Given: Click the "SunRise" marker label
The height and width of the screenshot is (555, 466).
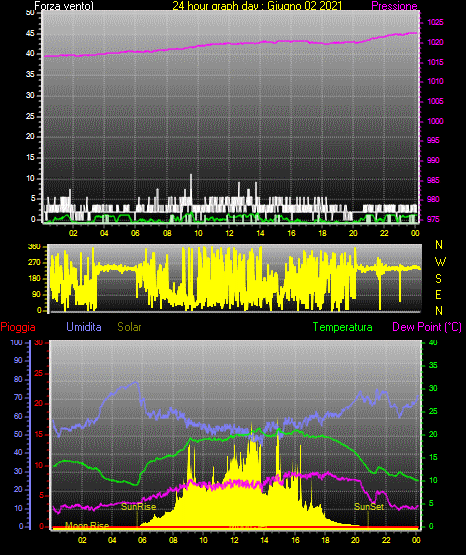Looking at the screenshot, I should click(x=139, y=507).
